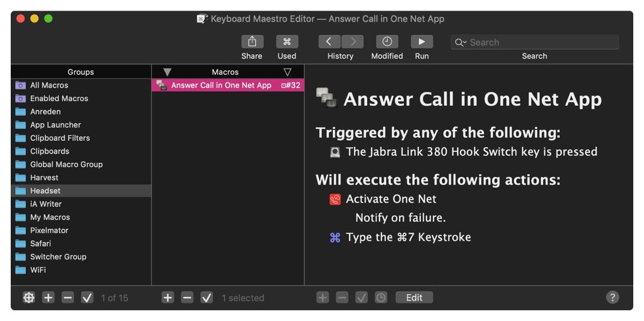Toggle enabled state of the selected macro
The image size is (644, 321).
pos(207,297)
